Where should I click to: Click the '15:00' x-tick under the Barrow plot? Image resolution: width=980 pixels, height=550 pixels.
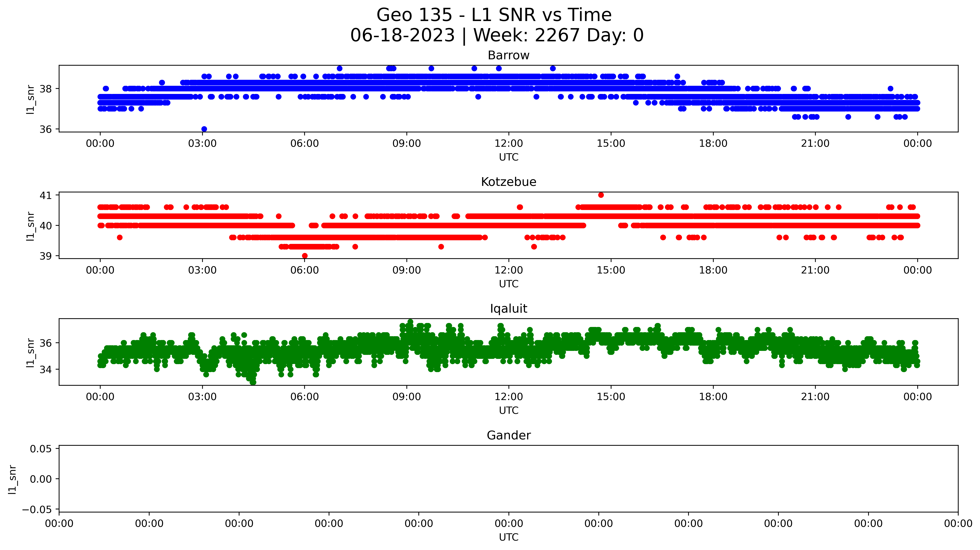(x=611, y=143)
